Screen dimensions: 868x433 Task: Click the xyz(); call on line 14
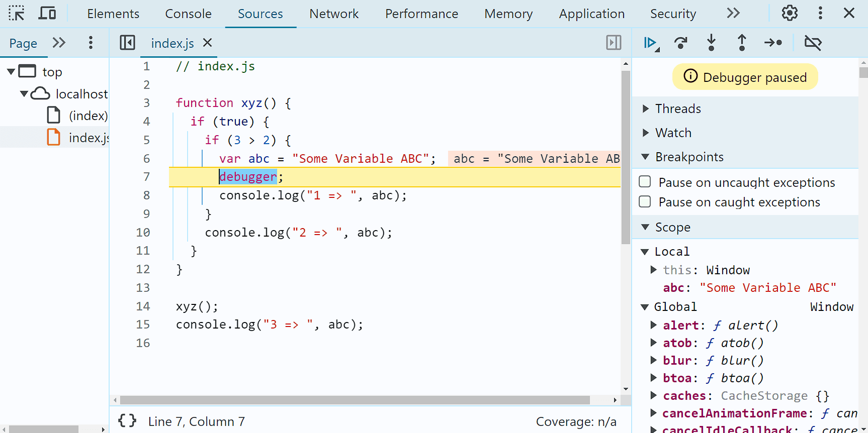[x=197, y=306]
